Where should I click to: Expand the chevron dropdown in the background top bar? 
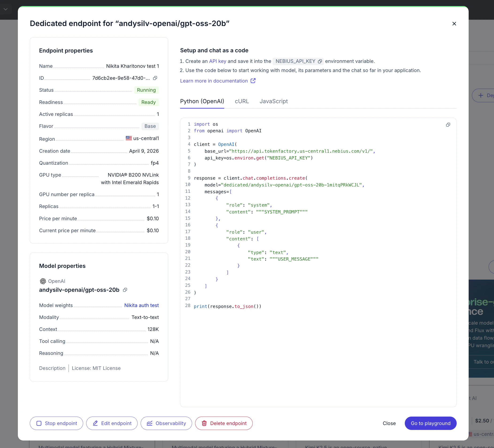(x=6, y=9)
